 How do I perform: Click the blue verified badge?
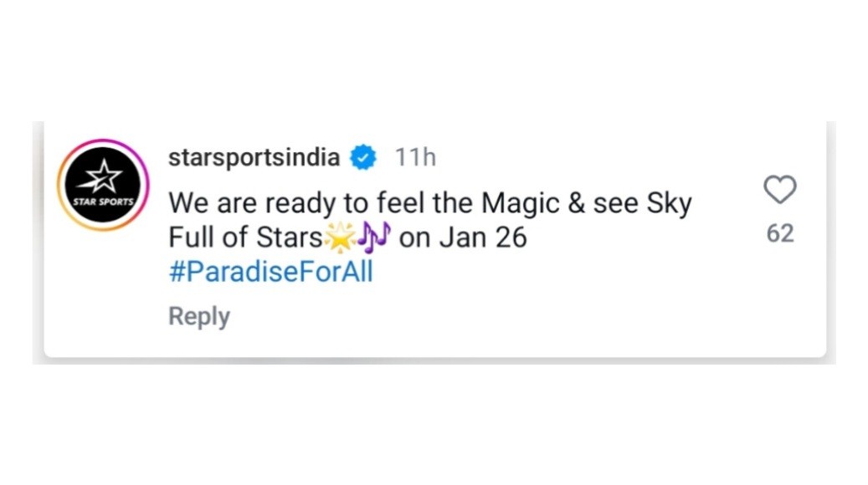[x=362, y=157]
